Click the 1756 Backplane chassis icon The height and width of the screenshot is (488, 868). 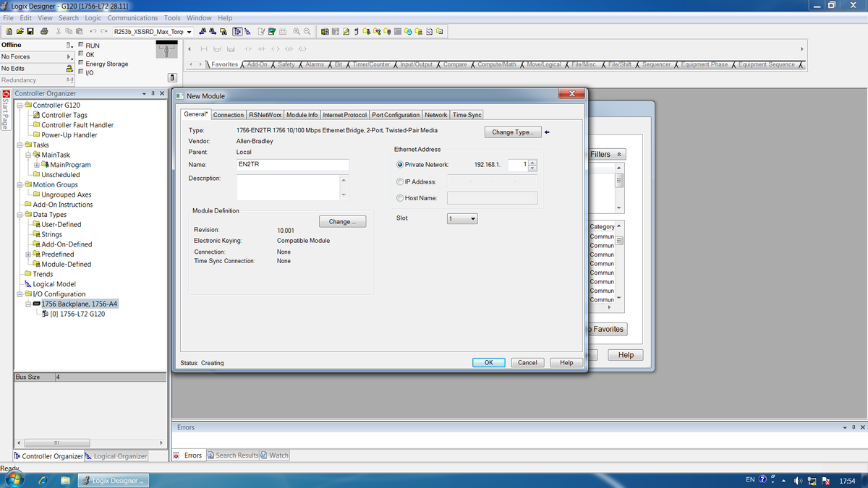pyautogui.click(x=36, y=304)
